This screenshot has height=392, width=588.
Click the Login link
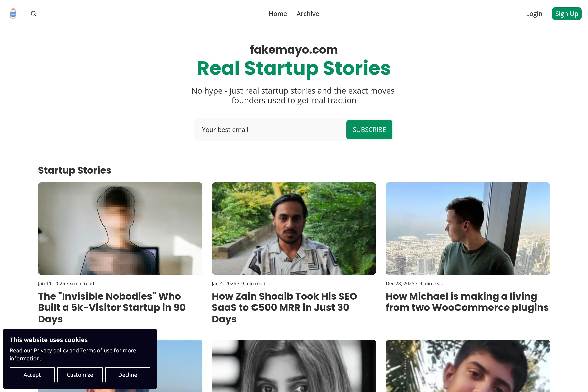pyautogui.click(x=534, y=14)
